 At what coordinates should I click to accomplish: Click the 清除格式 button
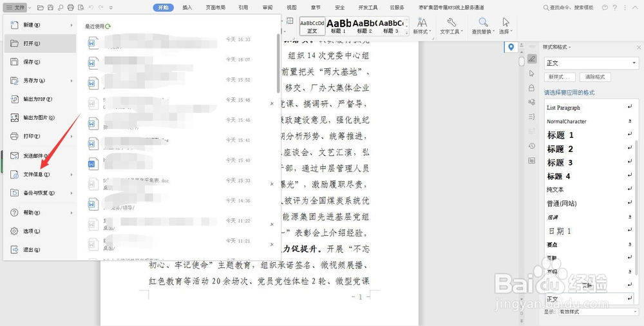[x=594, y=77]
